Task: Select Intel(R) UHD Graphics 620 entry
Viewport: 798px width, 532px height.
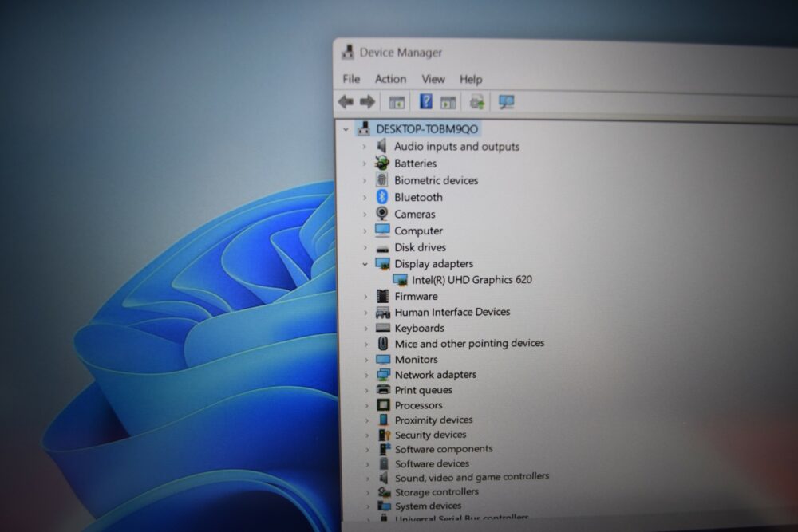Action: [472, 280]
